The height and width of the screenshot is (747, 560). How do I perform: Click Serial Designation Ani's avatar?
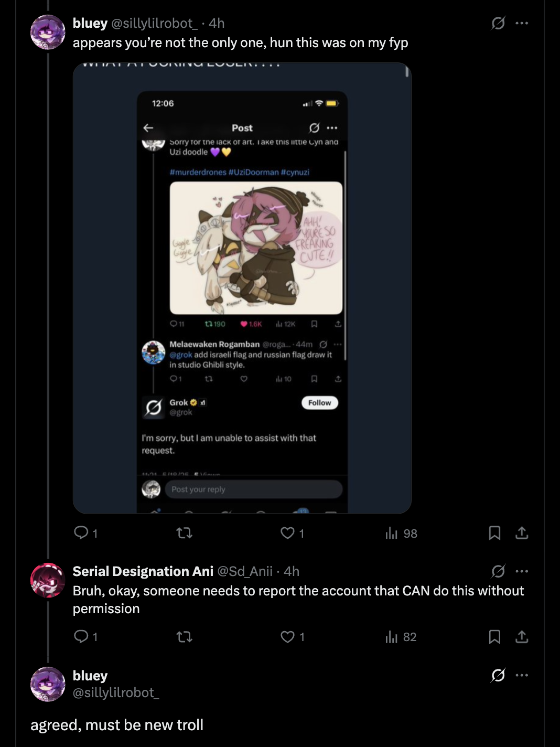tap(48, 580)
